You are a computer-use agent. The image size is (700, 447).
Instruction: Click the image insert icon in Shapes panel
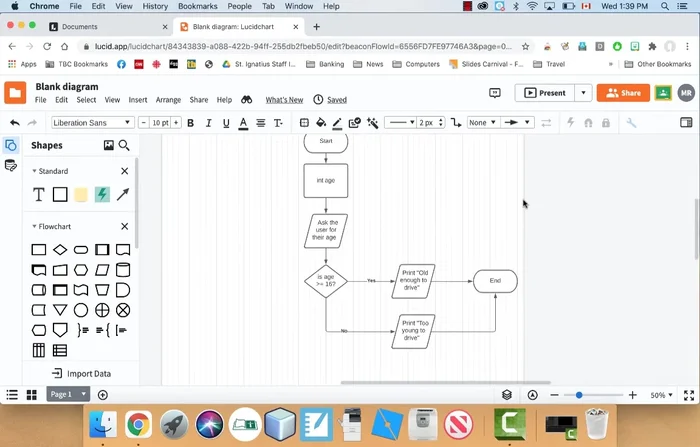108,145
